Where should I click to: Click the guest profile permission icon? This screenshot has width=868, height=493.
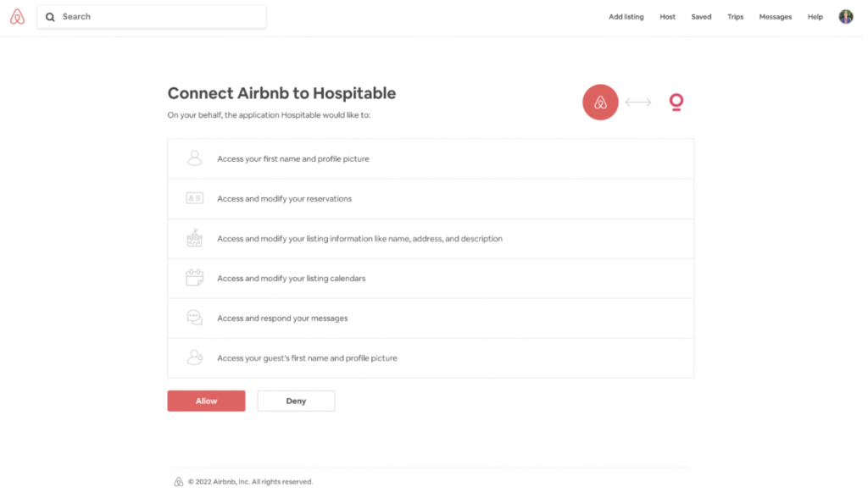[x=194, y=357]
